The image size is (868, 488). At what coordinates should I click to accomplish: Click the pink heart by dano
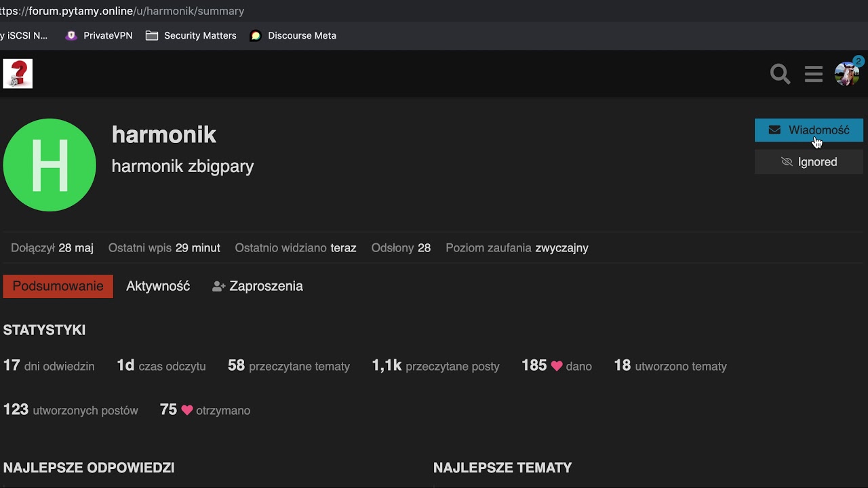pyautogui.click(x=557, y=366)
